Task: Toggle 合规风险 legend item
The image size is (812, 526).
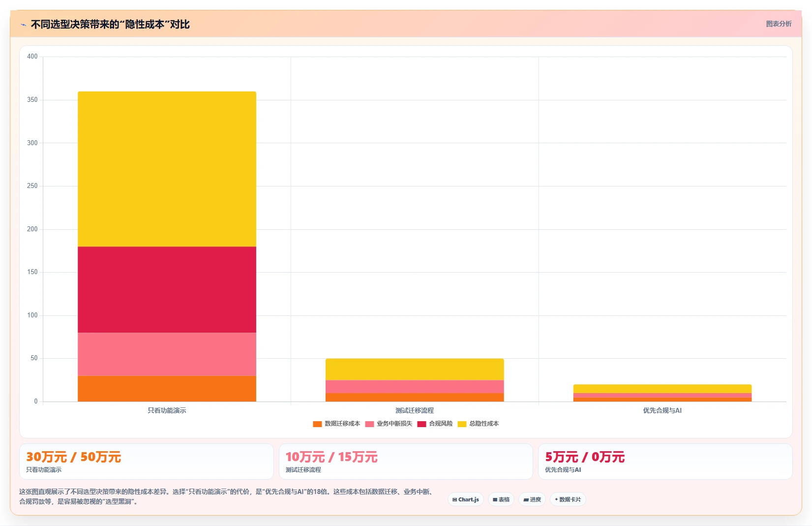Action: click(435, 424)
